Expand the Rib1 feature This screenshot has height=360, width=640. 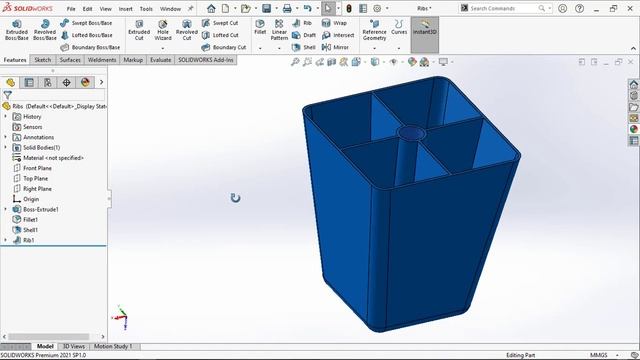tap(6, 240)
